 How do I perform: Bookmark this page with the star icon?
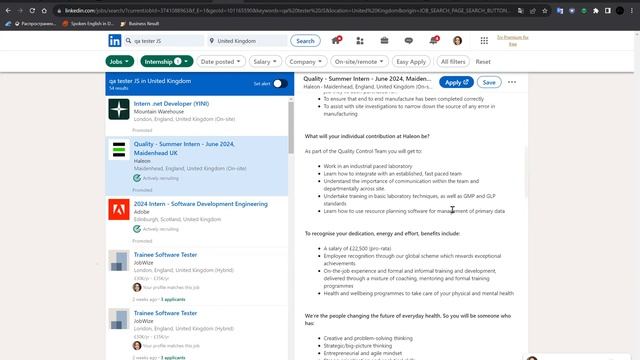545,11
